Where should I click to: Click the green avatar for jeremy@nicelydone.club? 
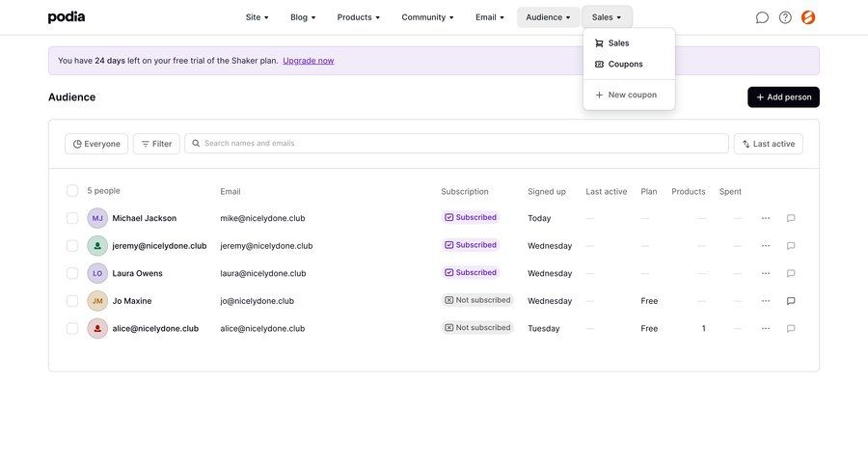point(97,245)
